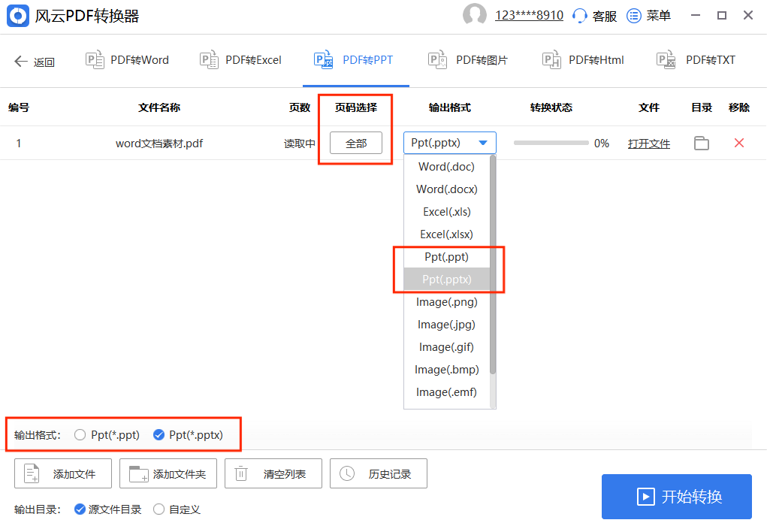Viewport: 767px width, 532px height.
Task: Pick Word(.doc) from format list
Action: point(446,166)
